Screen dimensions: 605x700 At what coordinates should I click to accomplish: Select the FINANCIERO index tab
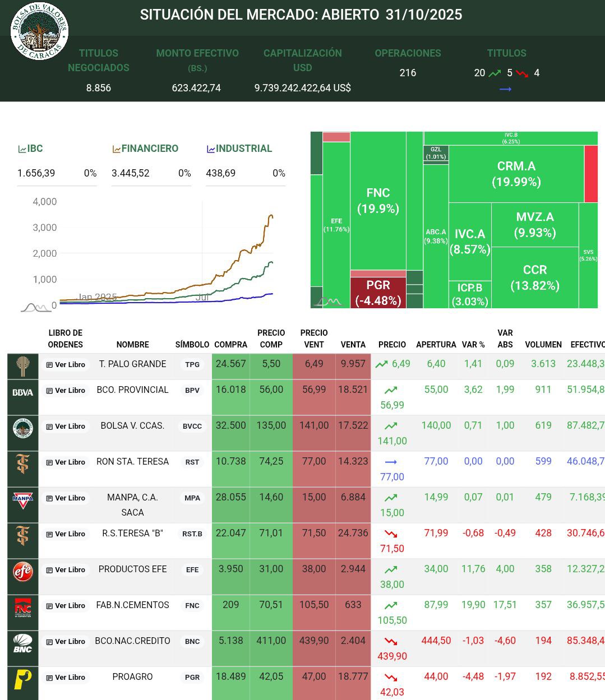point(145,149)
